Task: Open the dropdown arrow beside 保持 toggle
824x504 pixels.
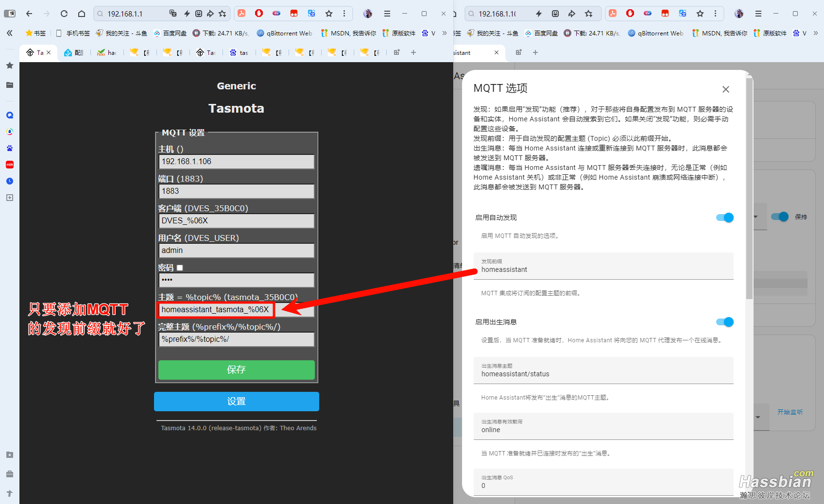Action: [x=756, y=217]
